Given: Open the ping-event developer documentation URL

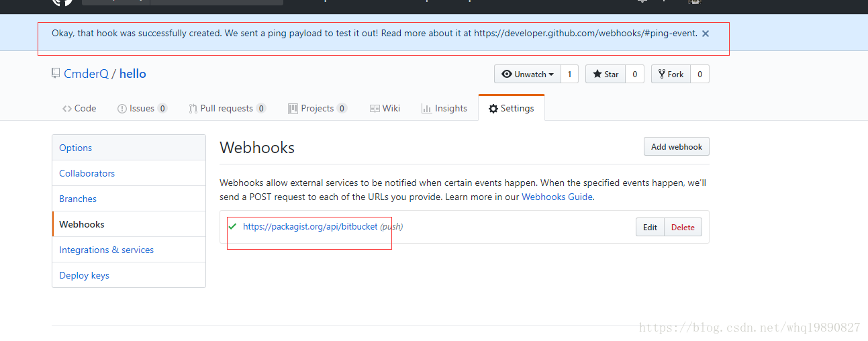Looking at the screenshot, I should pyautogui.click(x=585, y=33).
